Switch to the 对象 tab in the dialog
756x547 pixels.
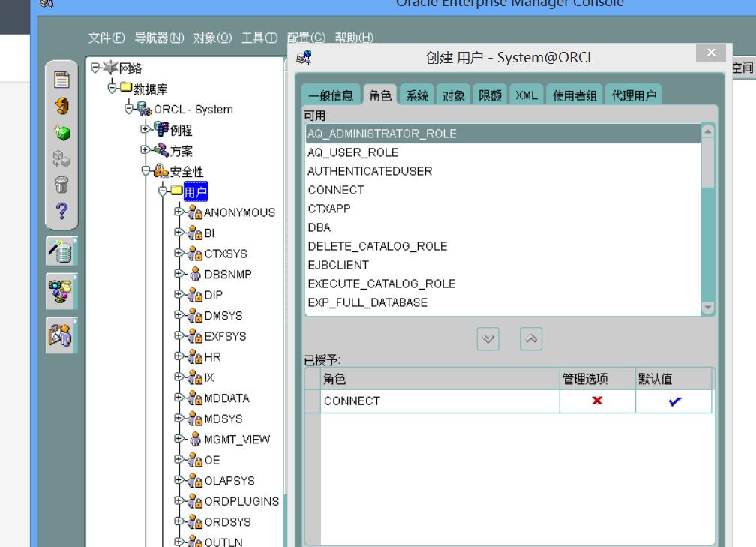coord(454,95)
